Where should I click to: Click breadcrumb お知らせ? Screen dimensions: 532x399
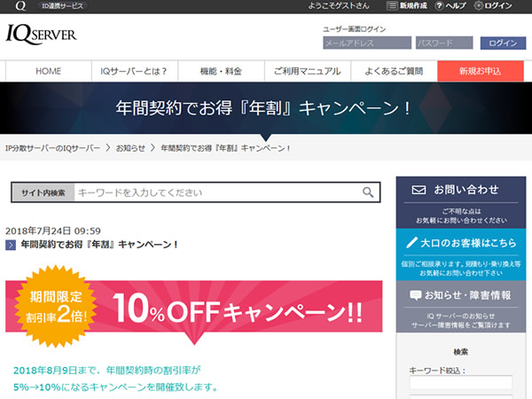tap(130, 148)
